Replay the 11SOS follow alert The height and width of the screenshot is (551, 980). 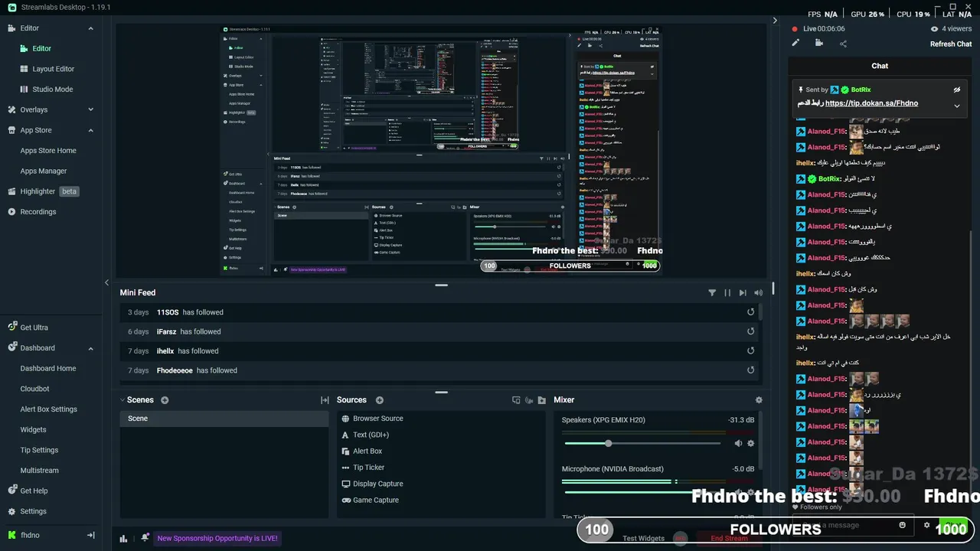coord(750,312)
